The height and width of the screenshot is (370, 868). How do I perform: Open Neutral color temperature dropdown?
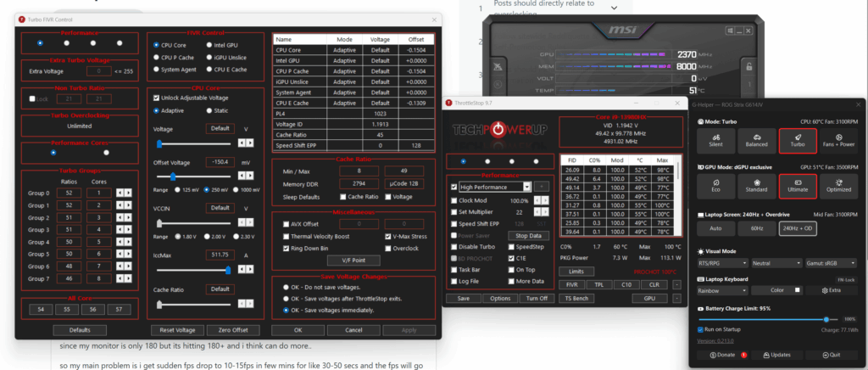click(x=776, y=263)
